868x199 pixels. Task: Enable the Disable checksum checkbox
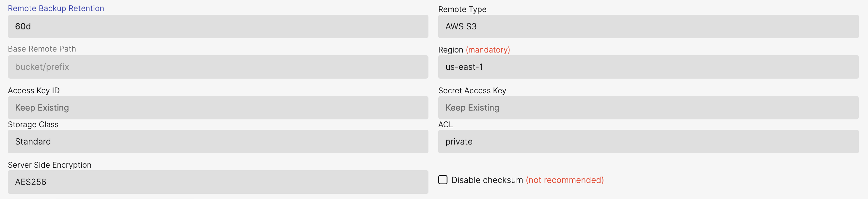click(443, 180)
